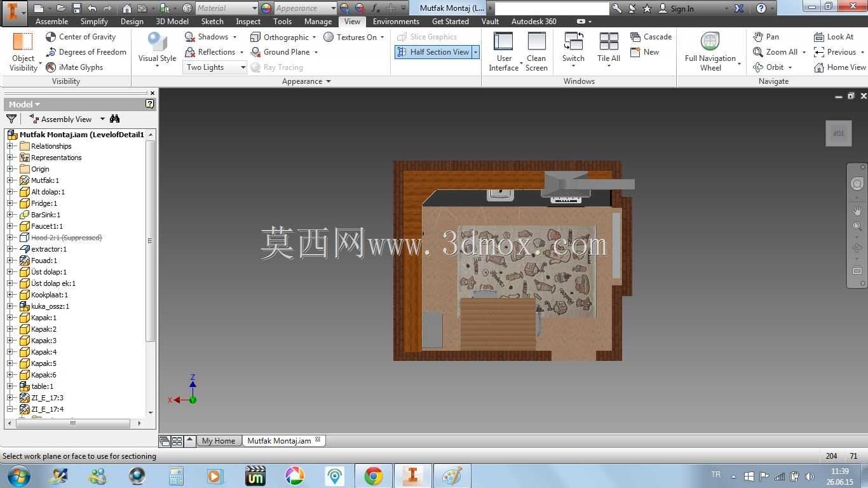Screen dimensions: 868x488
Task: Click Save icon in quick access toolbar
Action: (x=76, y=8)
